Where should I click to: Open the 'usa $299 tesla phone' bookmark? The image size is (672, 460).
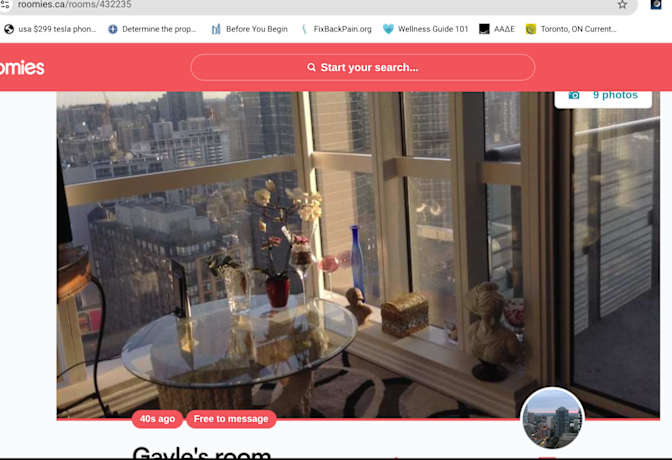click(50, 29)
